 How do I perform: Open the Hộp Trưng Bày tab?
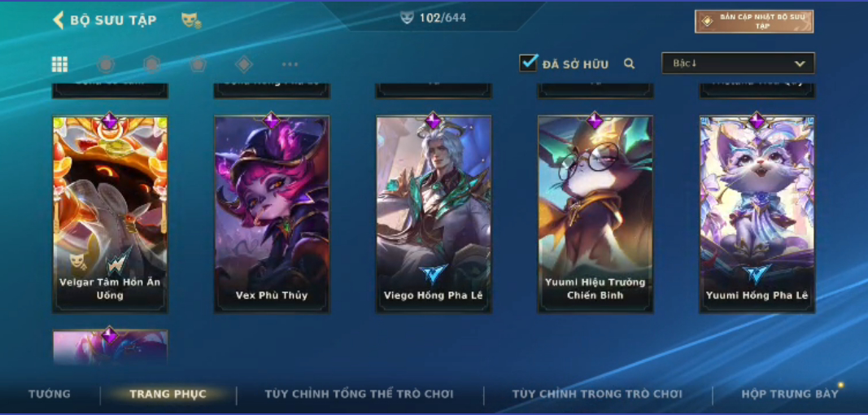pyautogui.click(x=790, y=394)
